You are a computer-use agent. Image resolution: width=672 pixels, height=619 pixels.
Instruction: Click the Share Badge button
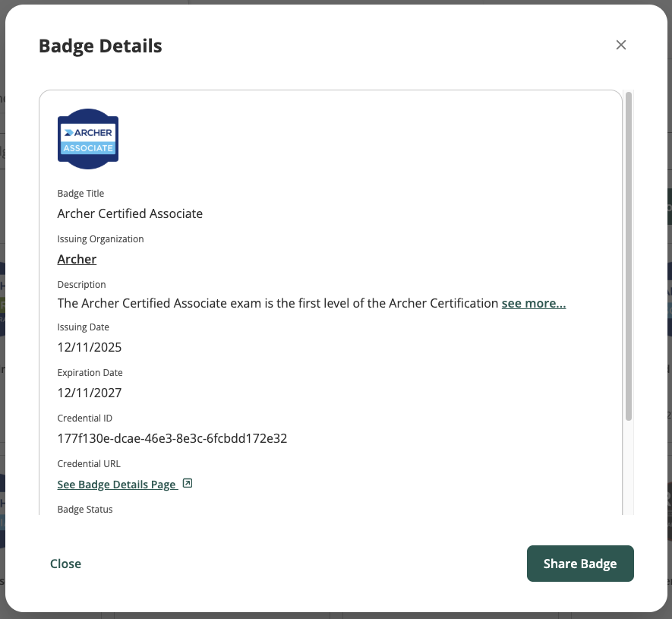click(x=580, y=564)
